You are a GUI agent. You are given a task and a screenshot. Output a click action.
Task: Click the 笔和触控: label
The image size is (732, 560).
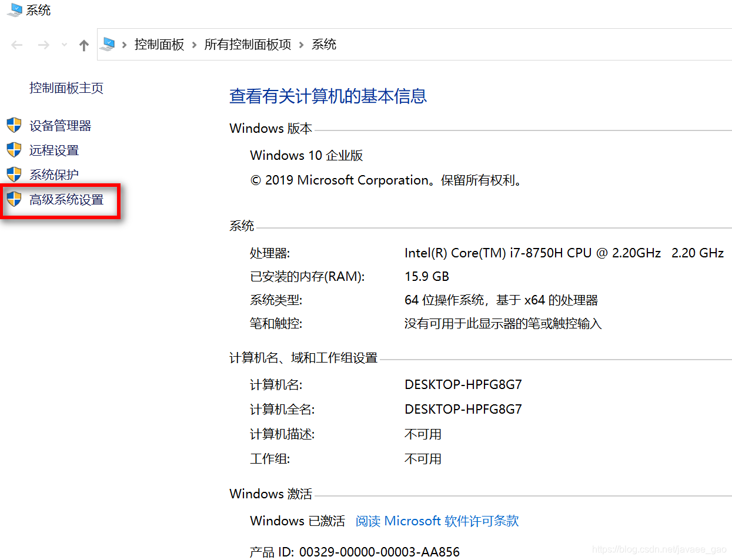[276, 324]
